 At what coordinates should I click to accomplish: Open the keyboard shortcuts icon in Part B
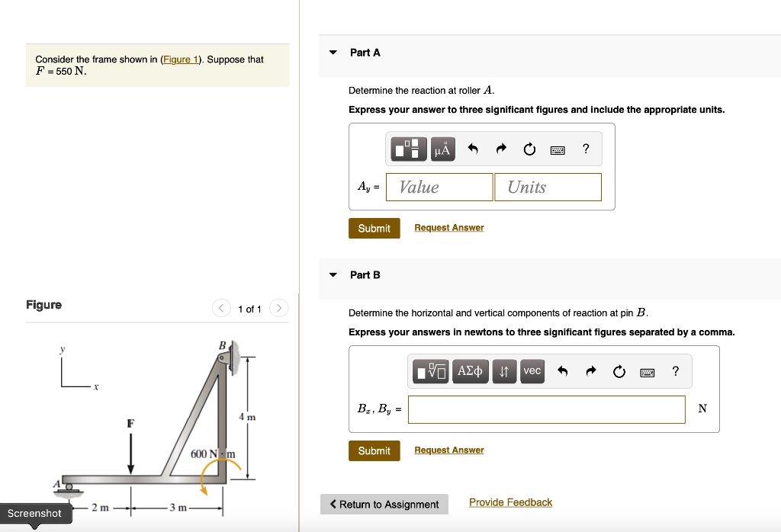point(648,371)
